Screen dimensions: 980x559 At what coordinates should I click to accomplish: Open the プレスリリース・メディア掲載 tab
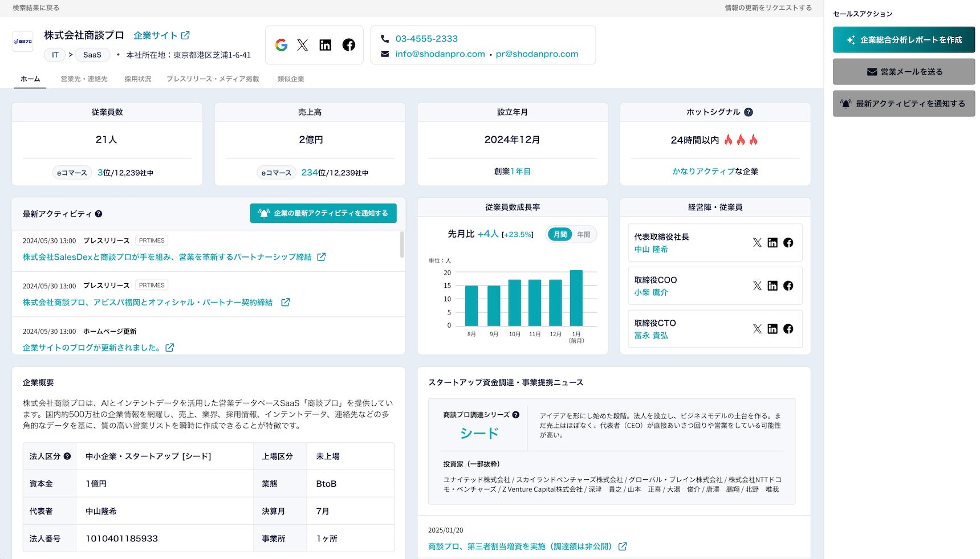tap(213, 79)
